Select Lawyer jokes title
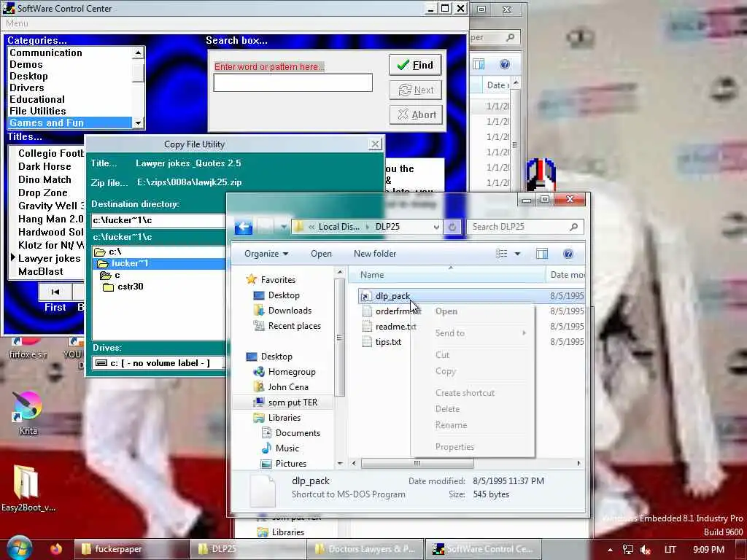 click(50, 259)
